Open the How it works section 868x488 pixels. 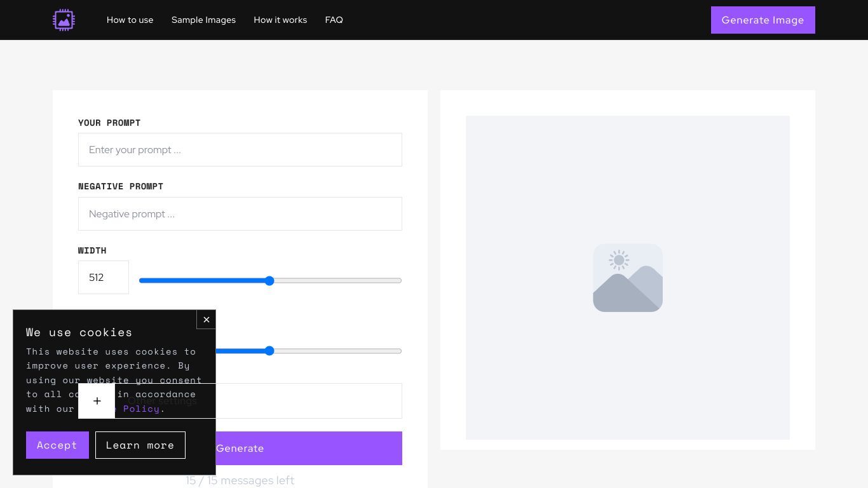(280, 20)
